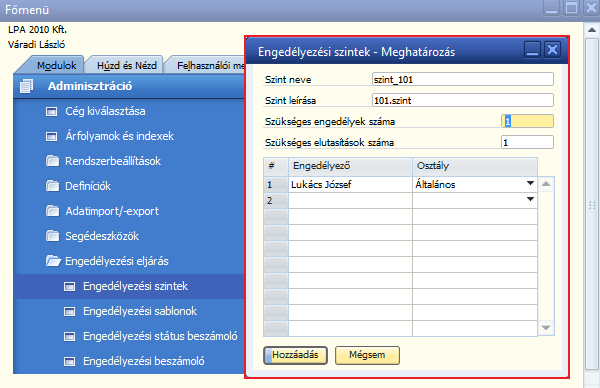The width and height of the screenshot is (600, 388).
Task: Click the Adminisztráció module header icon
Action: [26, 86]
